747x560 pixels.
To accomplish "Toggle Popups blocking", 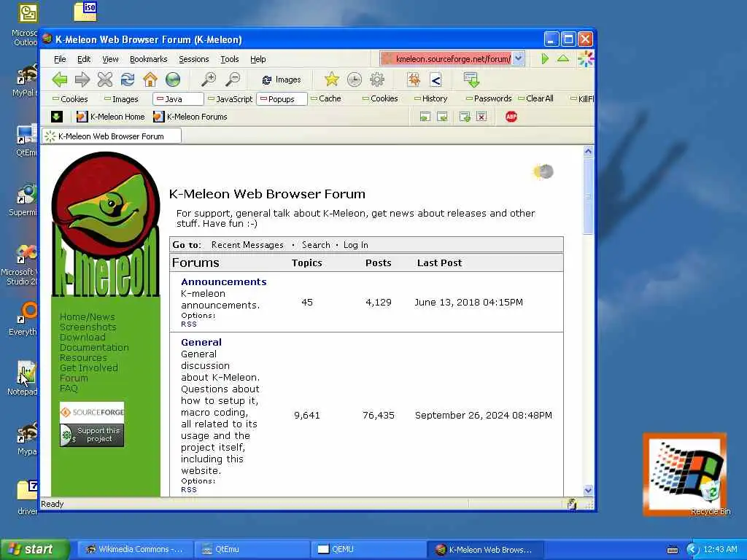I will coord(282,99).
